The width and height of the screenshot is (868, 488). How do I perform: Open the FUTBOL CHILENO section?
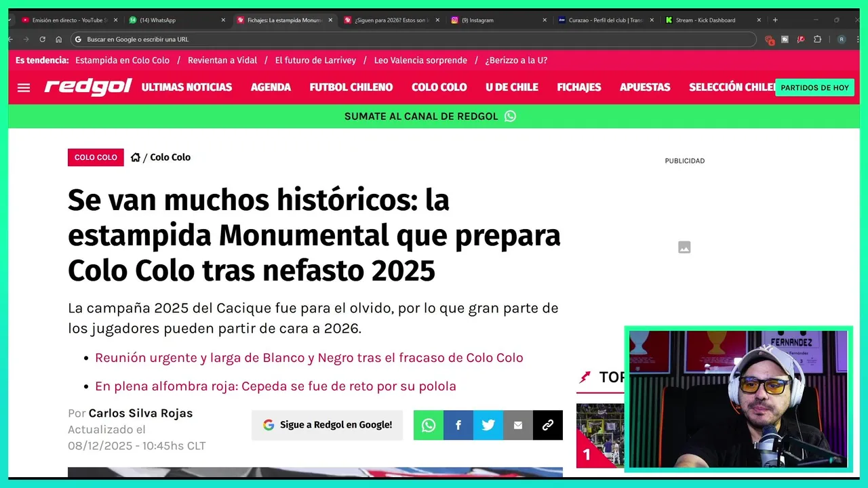tap(351, 87)
